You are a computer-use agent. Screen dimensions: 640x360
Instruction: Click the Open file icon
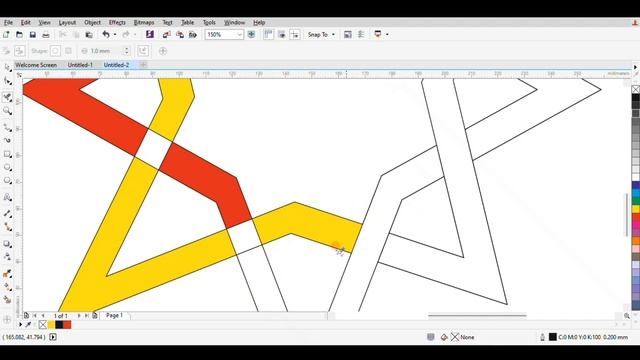(19, 35)
